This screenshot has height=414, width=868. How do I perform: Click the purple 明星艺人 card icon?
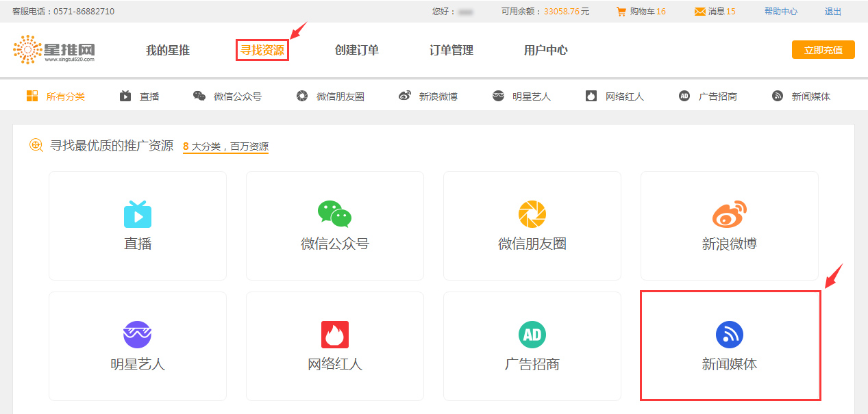(138, 335)
